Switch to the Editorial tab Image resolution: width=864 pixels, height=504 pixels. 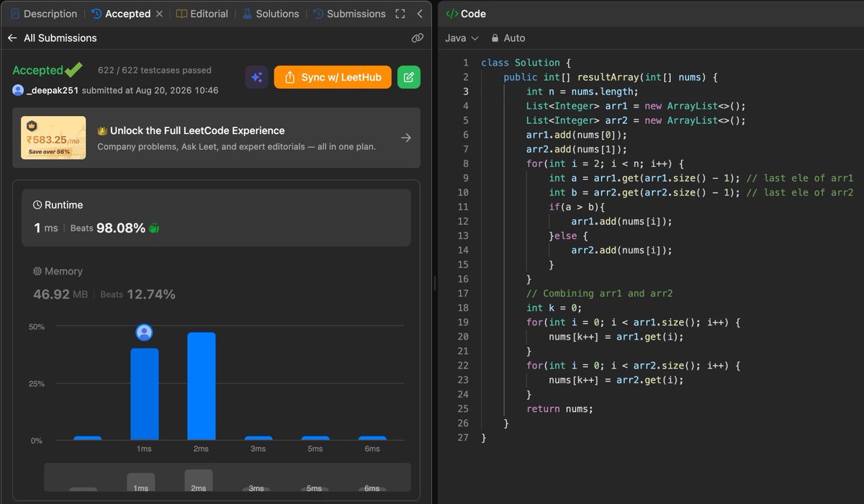tap(202, 14)
